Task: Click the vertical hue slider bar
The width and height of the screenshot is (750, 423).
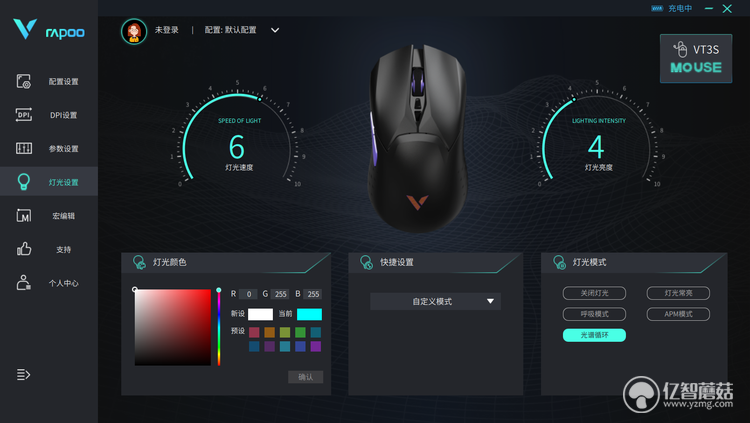Action: (219, 328)
